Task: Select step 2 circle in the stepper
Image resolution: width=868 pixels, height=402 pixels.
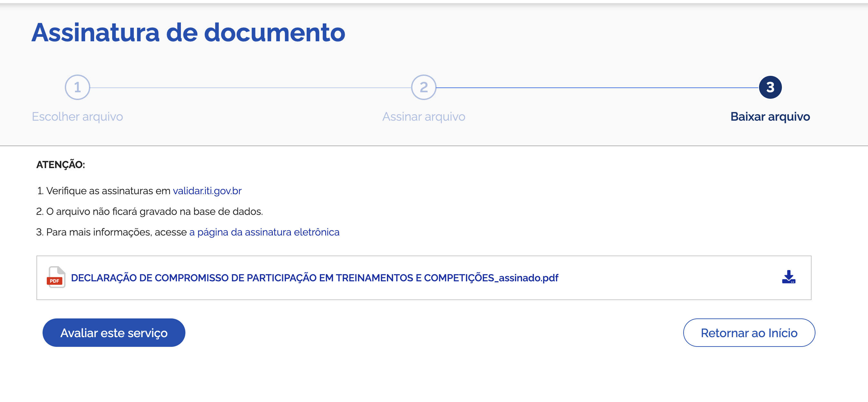Action: [x=424, y=87]
